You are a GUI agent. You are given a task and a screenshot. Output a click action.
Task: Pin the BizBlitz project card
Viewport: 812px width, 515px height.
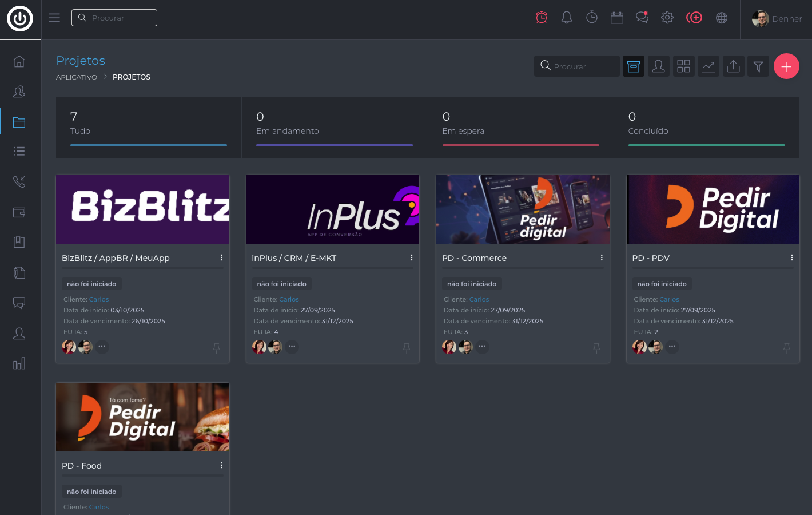click(x=216, y=348)
